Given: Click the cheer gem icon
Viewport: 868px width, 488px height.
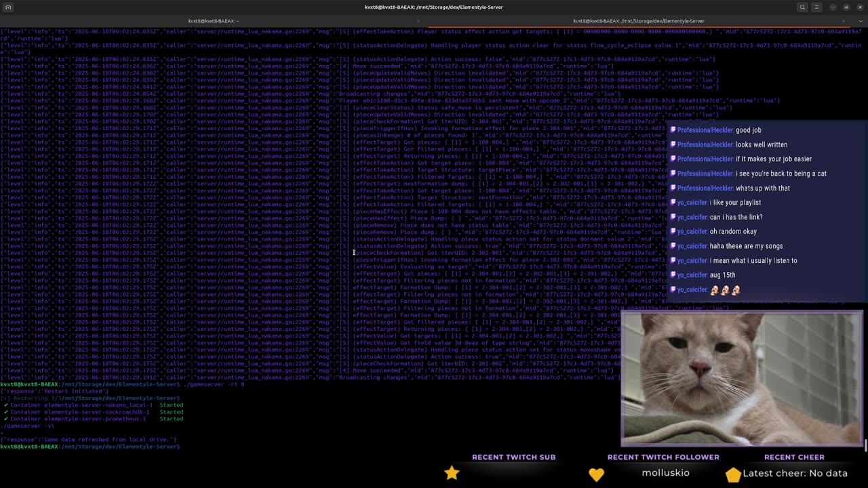Looking at the screenshot, I should [x=733, y=474].
